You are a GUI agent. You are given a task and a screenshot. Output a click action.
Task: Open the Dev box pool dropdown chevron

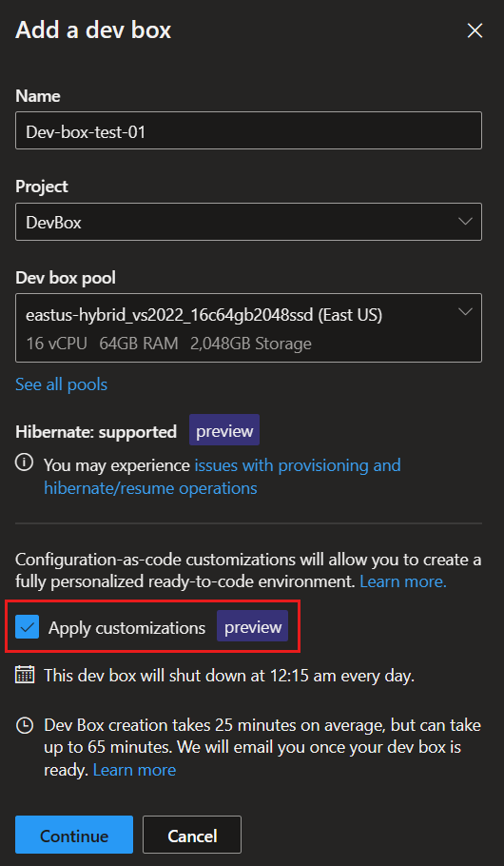(x=465, y=312)
